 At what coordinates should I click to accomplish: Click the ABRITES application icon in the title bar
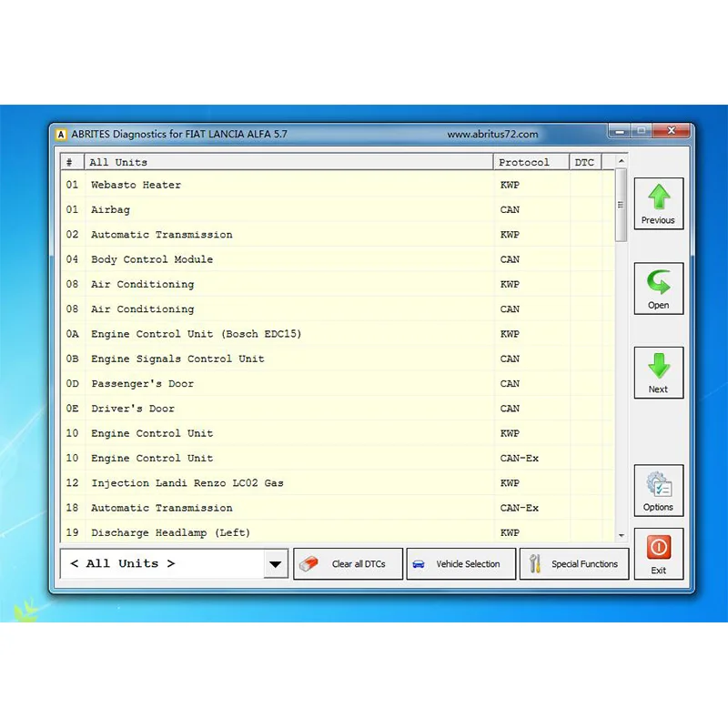61,134
